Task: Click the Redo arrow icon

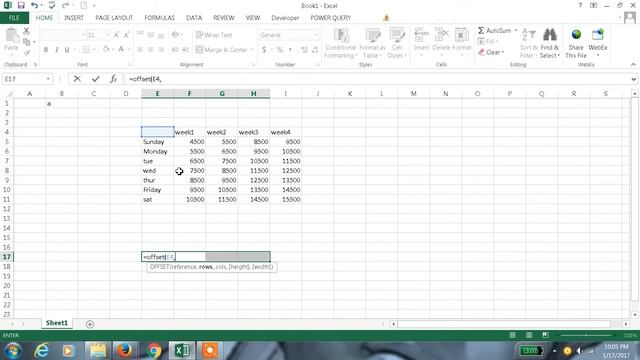Action: click(65, 5)
